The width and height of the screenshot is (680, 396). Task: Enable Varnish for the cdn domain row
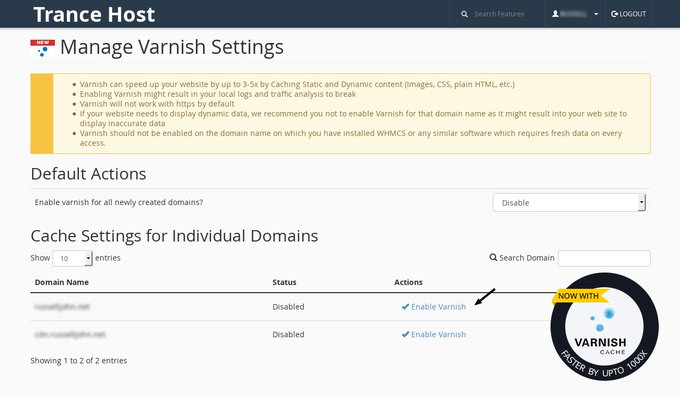coord(434,334)
